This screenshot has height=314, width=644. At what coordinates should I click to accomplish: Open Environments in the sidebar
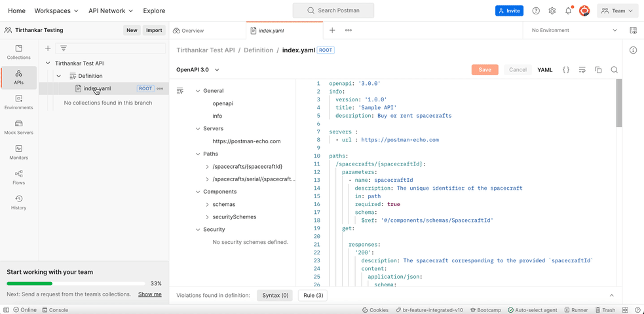18,103
